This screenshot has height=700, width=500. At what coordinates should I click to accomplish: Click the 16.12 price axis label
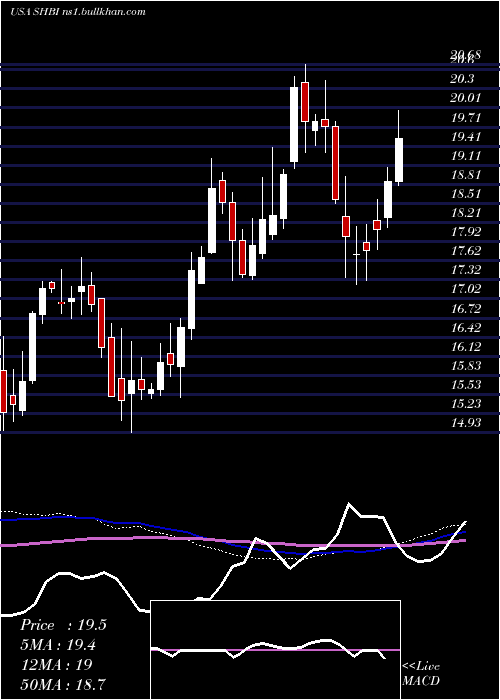(x=466, y=346)
